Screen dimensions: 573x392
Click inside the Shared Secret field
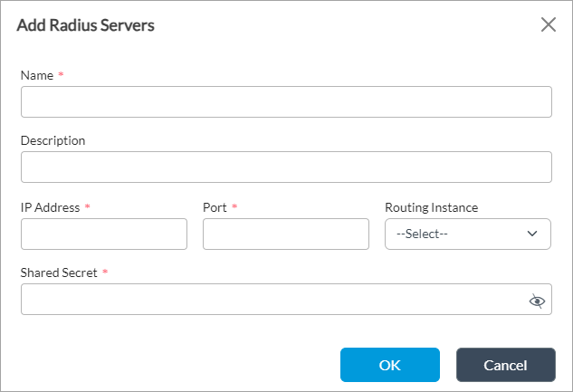click(272, 300)
